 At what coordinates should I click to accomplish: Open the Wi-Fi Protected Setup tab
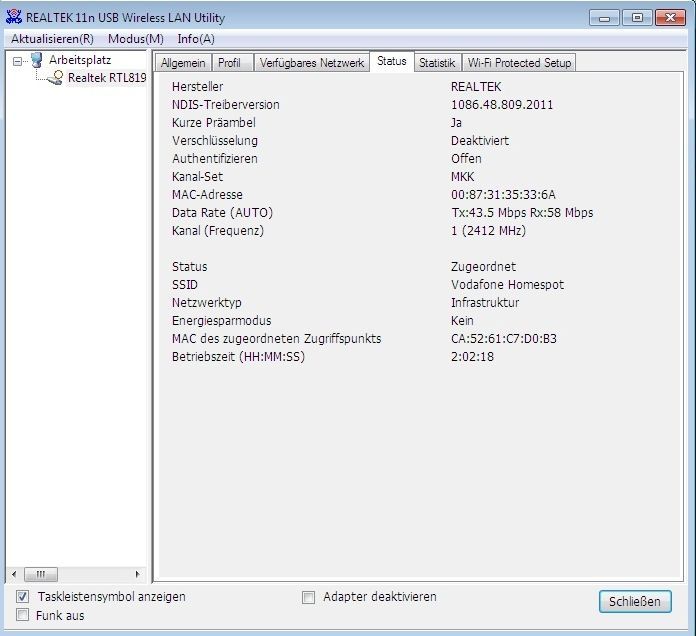click(519, 63)
